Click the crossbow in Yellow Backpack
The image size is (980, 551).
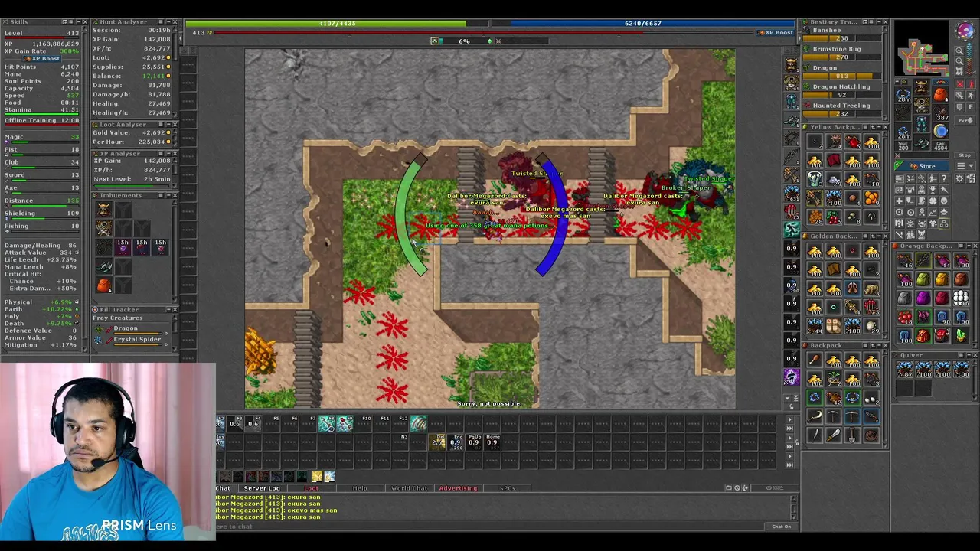pyautogui.click(x=815, y=197)
